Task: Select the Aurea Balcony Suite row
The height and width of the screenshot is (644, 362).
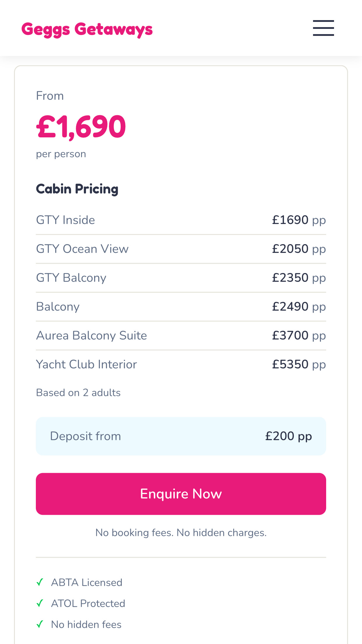Action: pos(181,335)
